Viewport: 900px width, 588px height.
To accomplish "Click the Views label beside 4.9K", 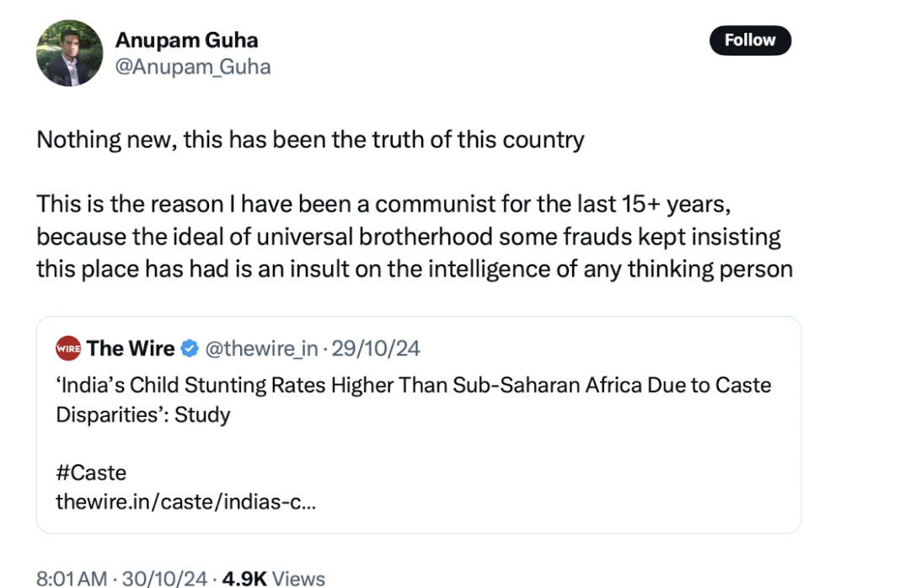I will tap(299, 578).
